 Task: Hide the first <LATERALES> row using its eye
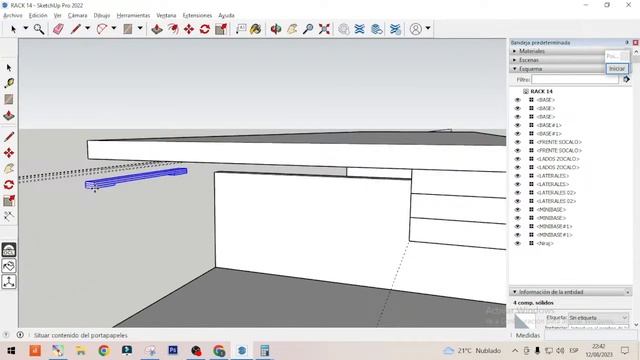click(518, 176)
